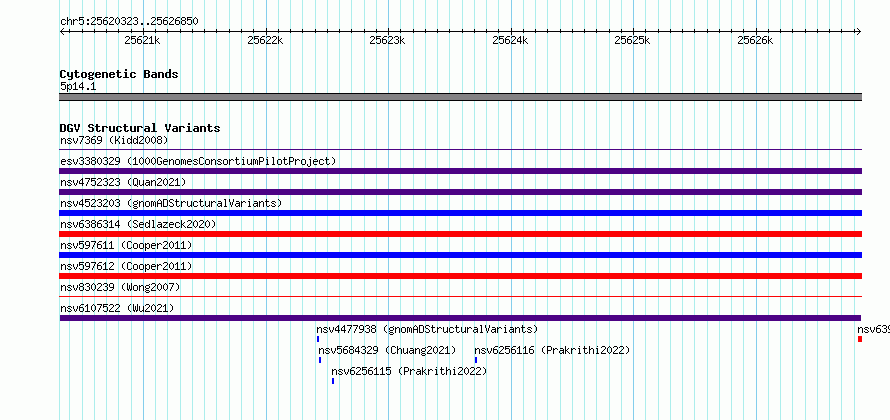
Task: Click the blue nsv4523203 variant bar
Action: tap(461, 213)
